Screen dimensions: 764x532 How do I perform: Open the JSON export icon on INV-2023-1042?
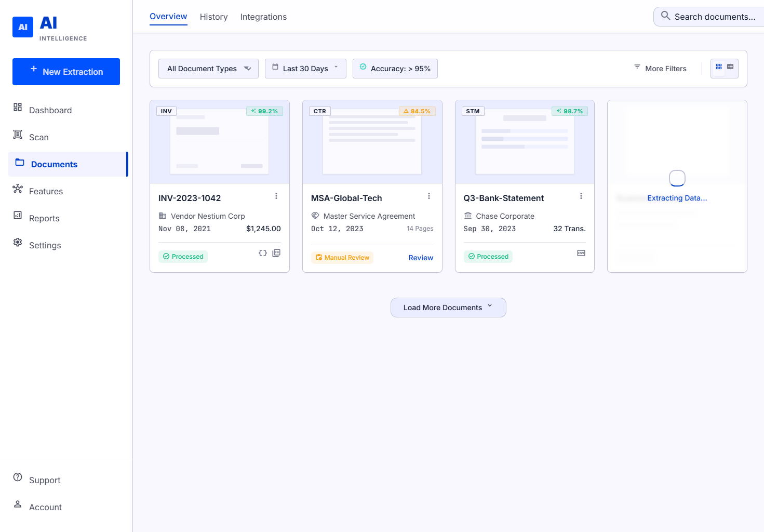[x=263, y=253]
